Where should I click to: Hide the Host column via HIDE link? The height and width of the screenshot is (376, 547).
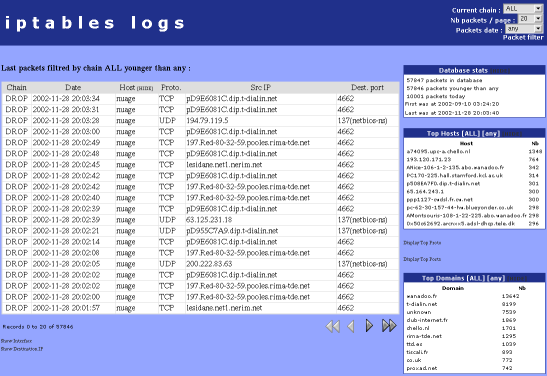coord(144,89)
